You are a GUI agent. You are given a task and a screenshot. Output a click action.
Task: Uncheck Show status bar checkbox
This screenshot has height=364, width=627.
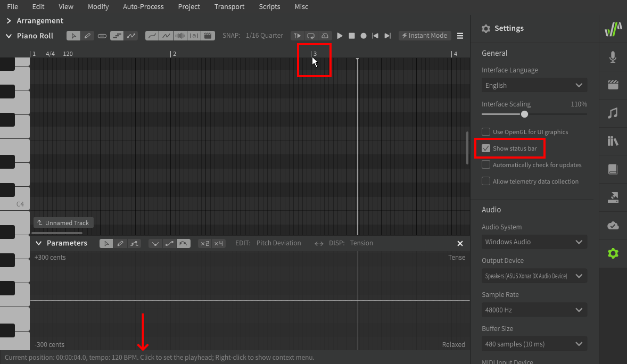486,148
